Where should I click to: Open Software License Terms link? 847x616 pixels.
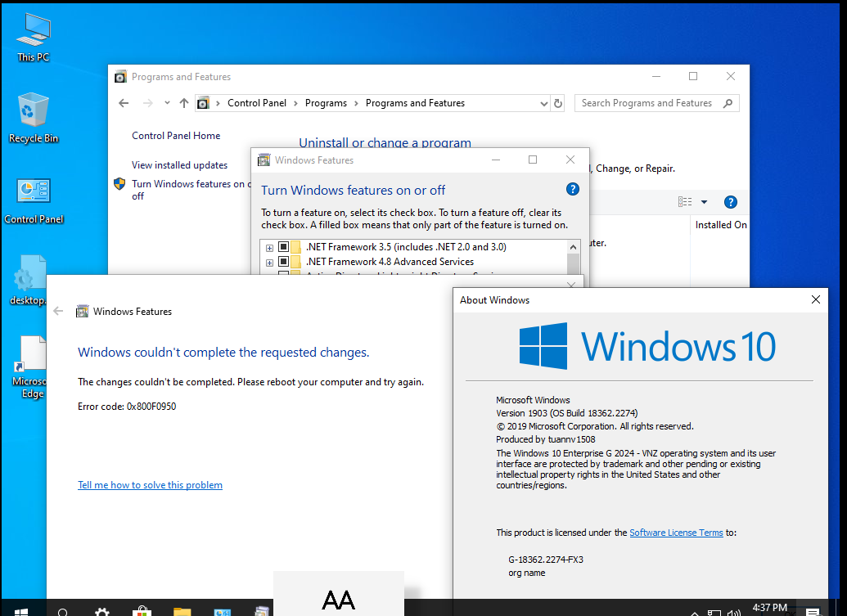click(x=676, y=533)
